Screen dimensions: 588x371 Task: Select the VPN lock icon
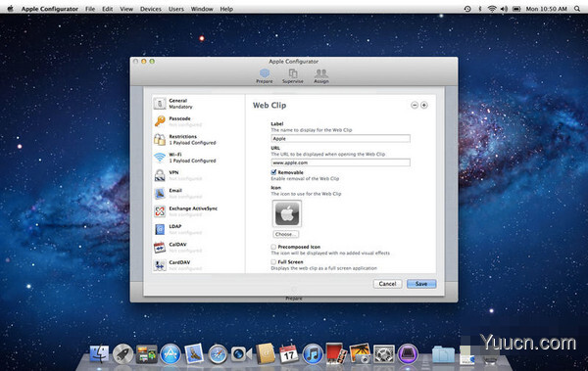[x=160, y=175]
